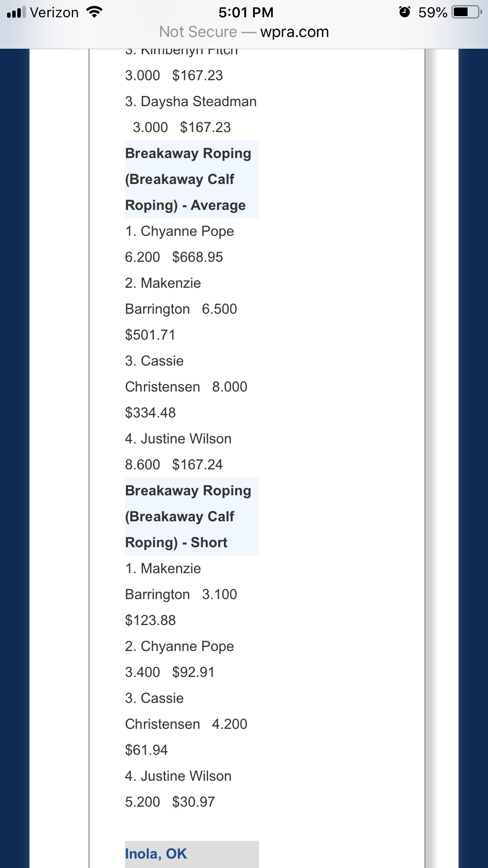Screen dimensions: 488x868
Task: Tap the $123.88 Short round payout
Action: pos(150,620)
